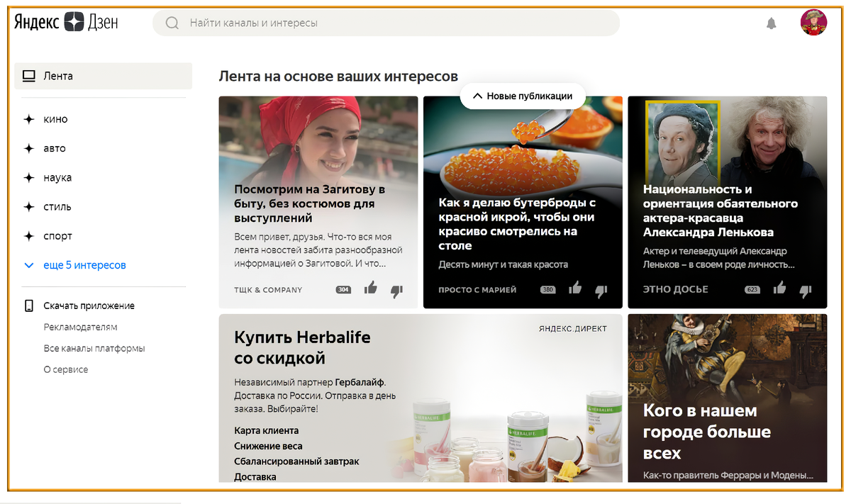Open the ТЩК & COMPANY channel
851x504 pixels.
pos(268,290)
